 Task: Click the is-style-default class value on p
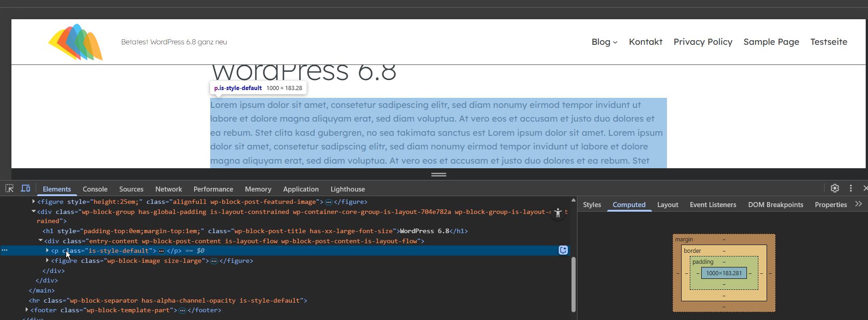[x=118, y=251]
